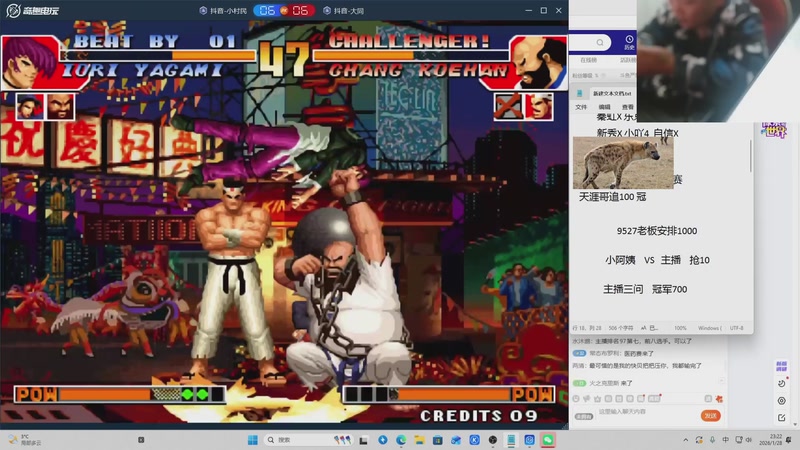This screenshot has width=800, height=450.
Task: Click Notepad line '主播三问 冠军700'
Action: [x=645, y=289]
